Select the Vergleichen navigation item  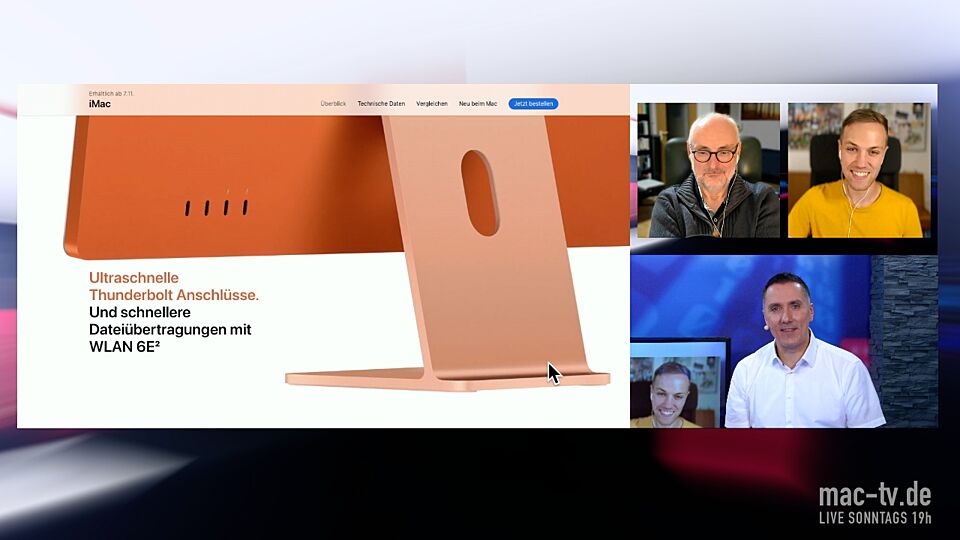click(x=432, y=104)
